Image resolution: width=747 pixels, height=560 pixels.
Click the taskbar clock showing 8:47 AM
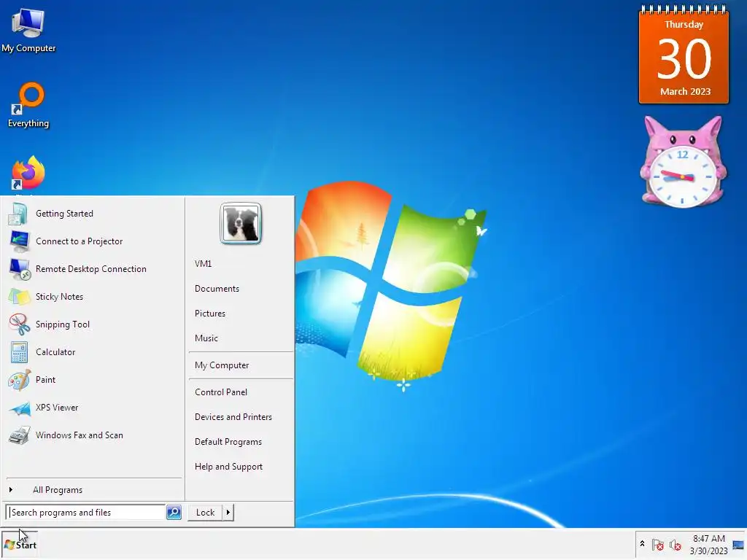(708, 545)
